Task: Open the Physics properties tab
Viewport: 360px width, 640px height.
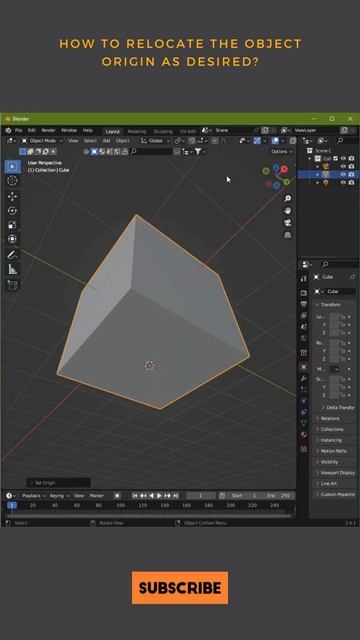Action: 304,401
